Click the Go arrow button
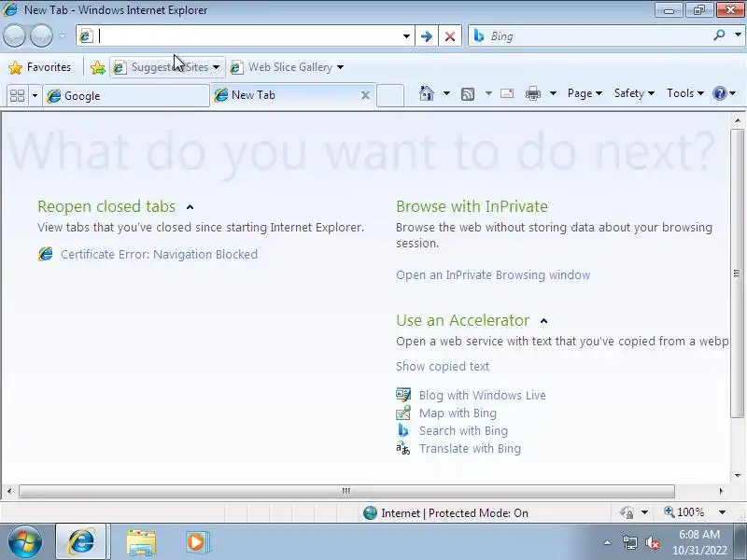Viewport: 747px width, 560px height. click(427, 36)
